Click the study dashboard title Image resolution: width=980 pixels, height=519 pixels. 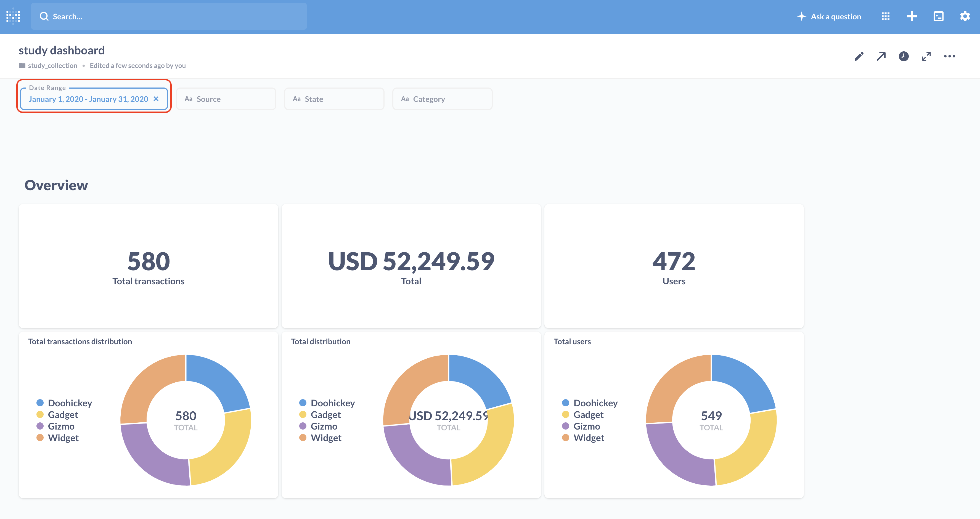pyautogui.click(x=62, y=50)
